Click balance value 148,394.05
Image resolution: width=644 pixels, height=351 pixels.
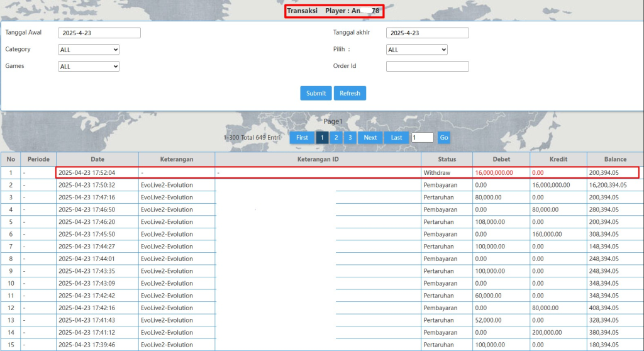[604, 247]
